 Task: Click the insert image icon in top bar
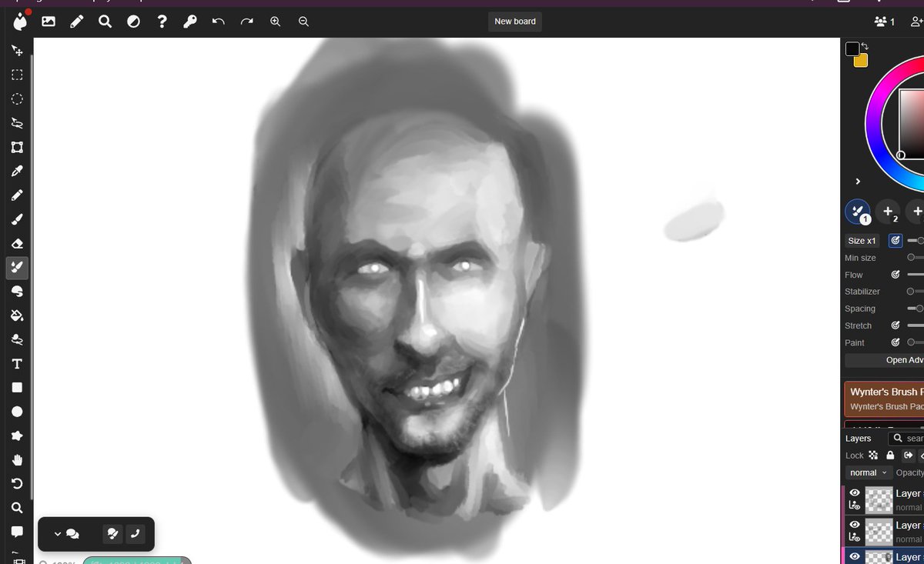[49, 22]
